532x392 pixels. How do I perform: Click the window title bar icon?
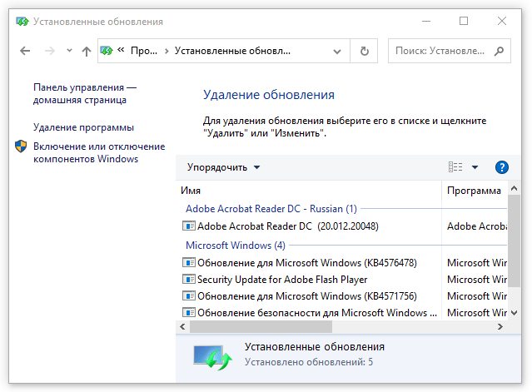22,22
